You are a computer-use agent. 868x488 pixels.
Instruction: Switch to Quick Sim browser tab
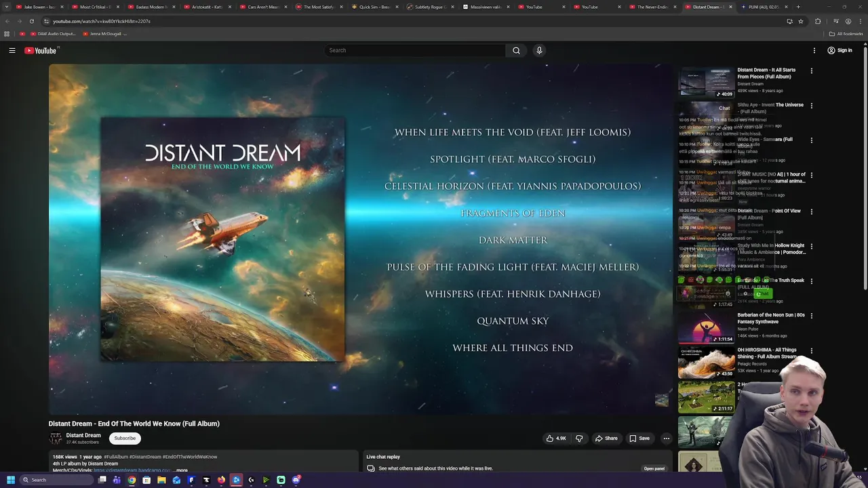[374, 7]
